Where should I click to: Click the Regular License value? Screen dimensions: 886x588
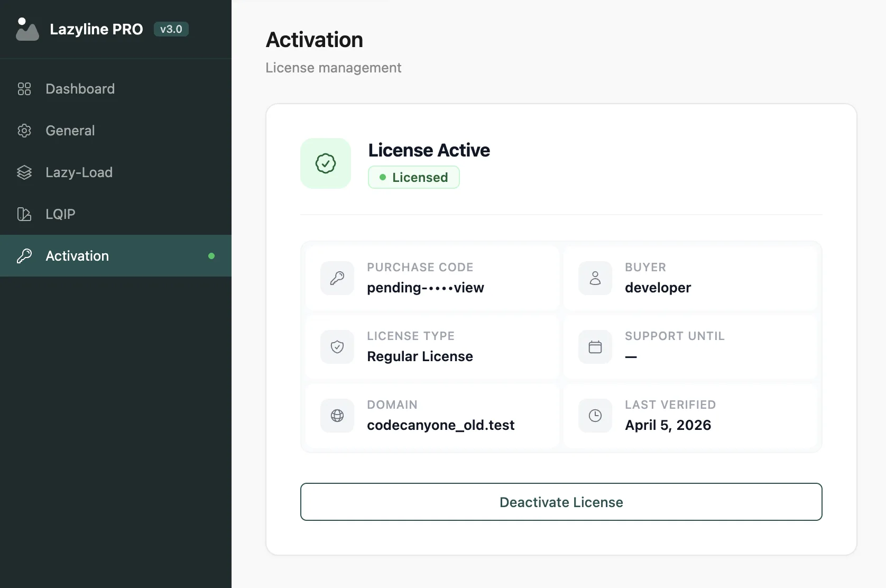[420, 356]
